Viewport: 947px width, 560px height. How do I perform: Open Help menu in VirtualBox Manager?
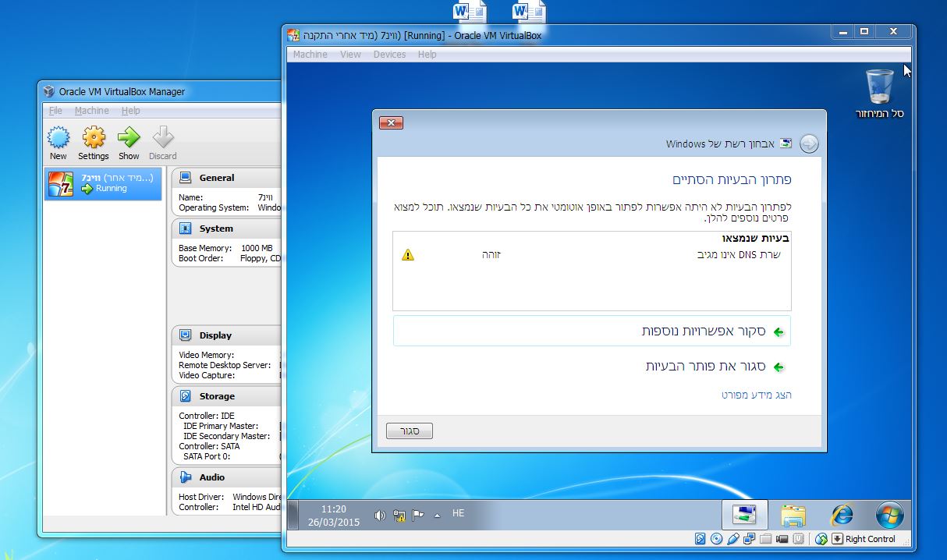pos(130,111)
